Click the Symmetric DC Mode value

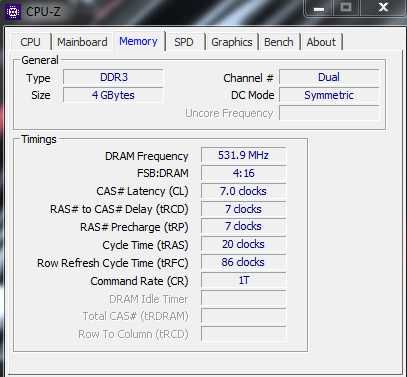click(329, 95)
